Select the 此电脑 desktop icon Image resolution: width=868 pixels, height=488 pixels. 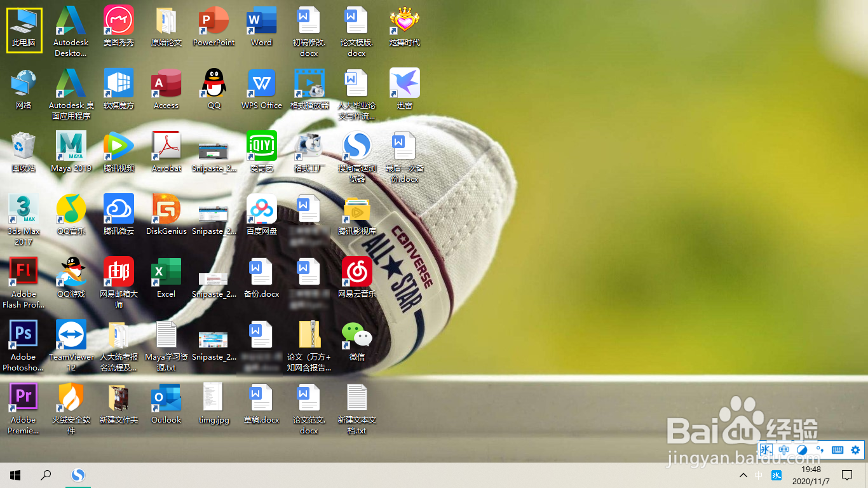tap(24, 30)
